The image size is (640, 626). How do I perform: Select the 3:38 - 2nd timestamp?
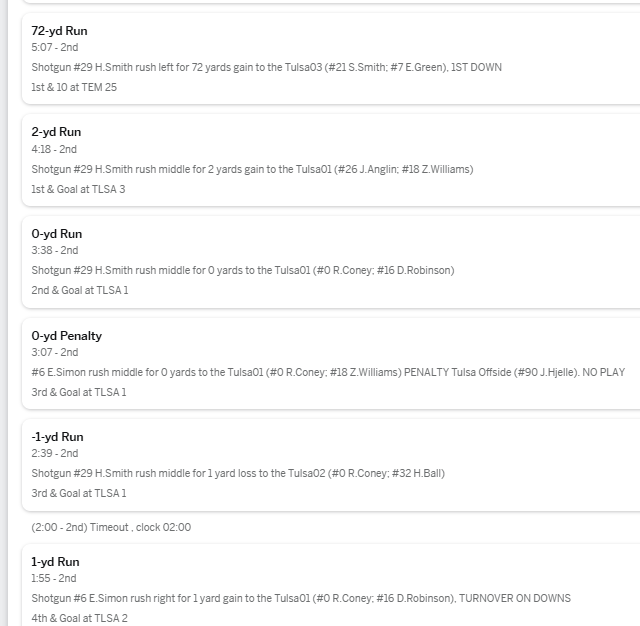pyautogui.click(x=54, y=250)
